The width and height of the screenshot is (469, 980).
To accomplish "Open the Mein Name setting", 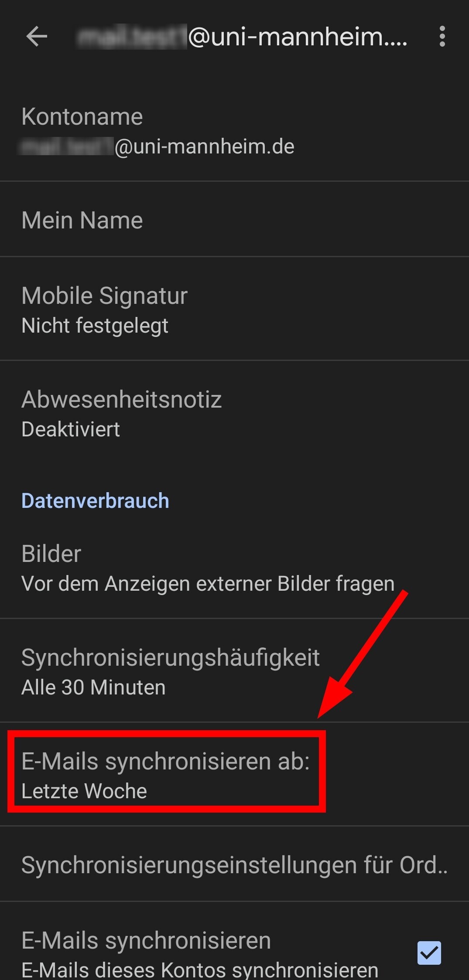I will [x=234, y=219].
